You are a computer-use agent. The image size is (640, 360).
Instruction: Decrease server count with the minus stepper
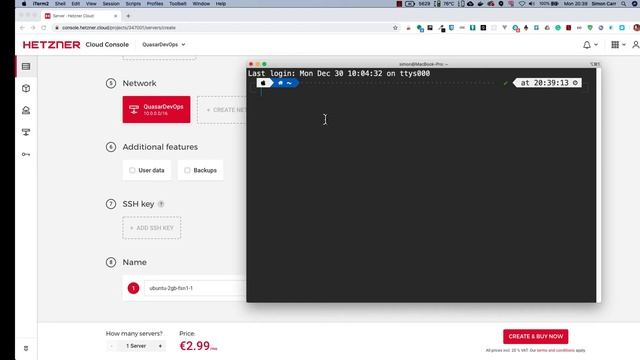111,346
